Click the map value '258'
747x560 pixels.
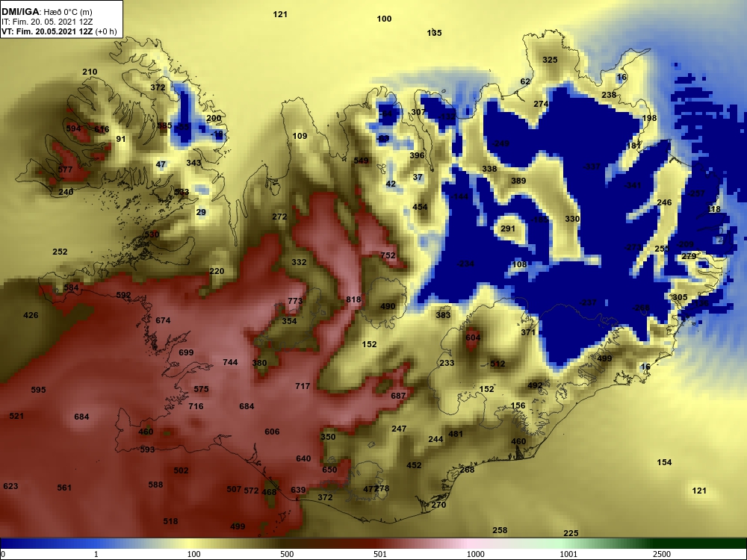499,530
